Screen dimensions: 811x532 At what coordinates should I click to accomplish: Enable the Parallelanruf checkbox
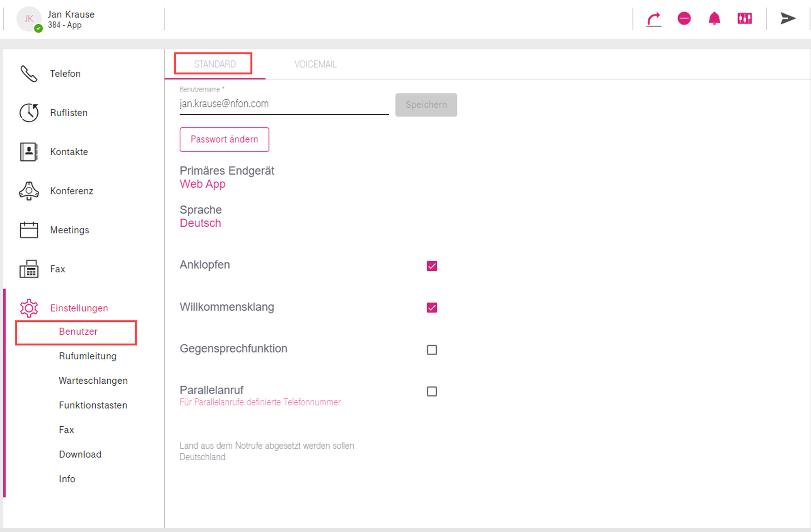432,391
